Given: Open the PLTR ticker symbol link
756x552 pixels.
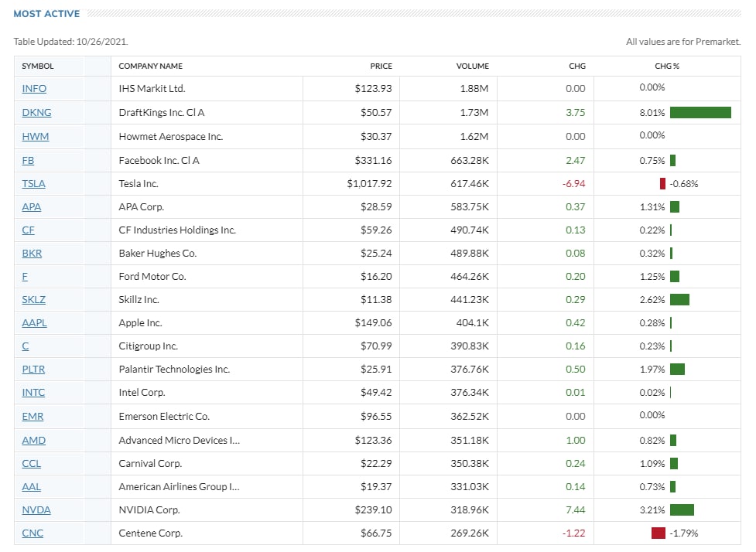Looking at the screenshot, I should tap(33, 369).
